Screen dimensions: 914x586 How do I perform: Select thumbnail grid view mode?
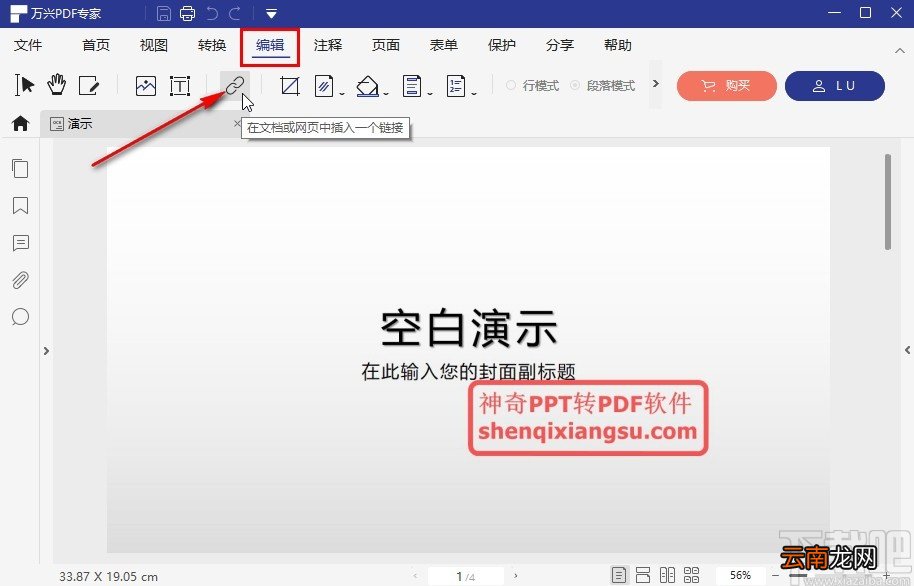(x=691, y=575)
